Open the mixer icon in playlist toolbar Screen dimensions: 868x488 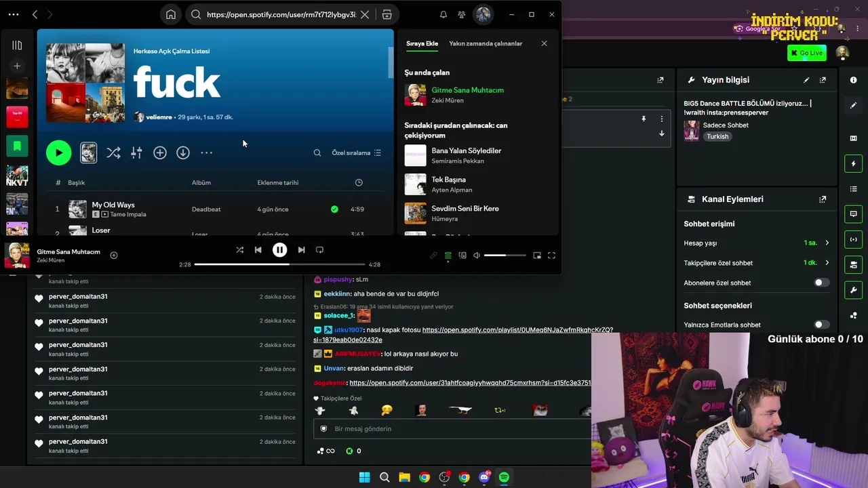point(136,153)
